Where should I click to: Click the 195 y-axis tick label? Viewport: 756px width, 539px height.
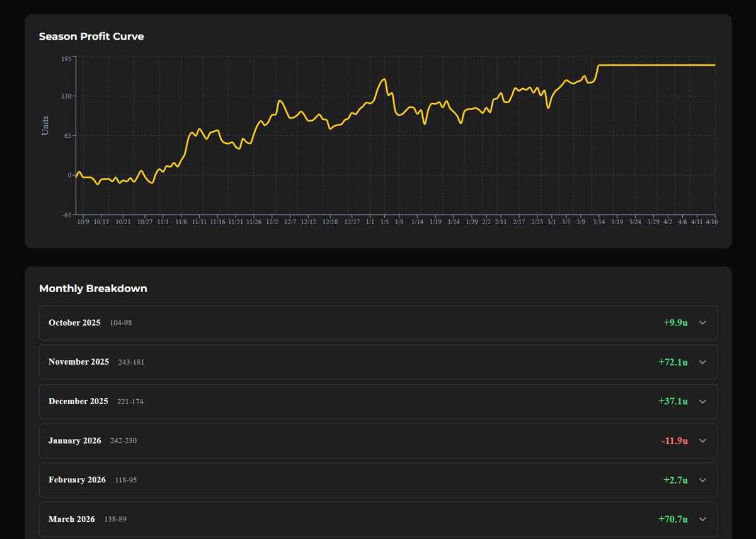click(67, 59)
